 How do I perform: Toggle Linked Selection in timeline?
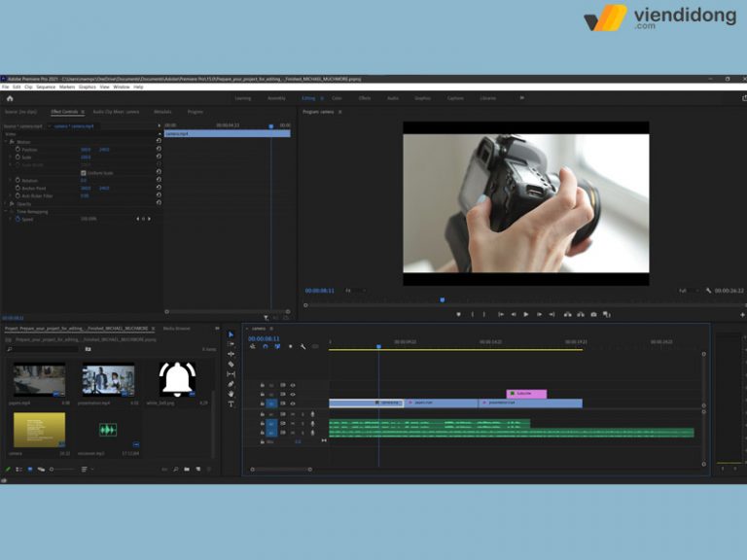[x=278, y=347]
